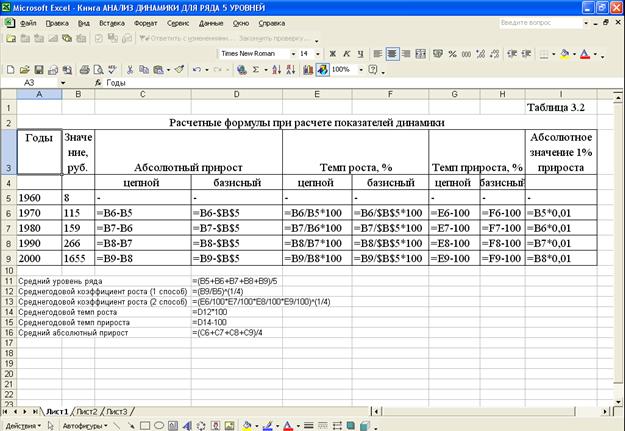Merge and center the selected cells
This screenshot has height=431, width=625.
421,54
